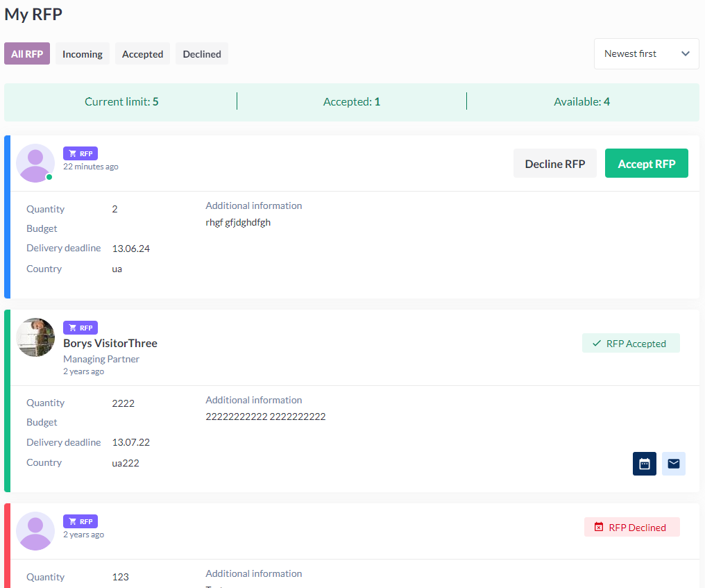Click the RFP Accepted status label
This screenshot has height=588, width=705.
[x=631, y=344]
